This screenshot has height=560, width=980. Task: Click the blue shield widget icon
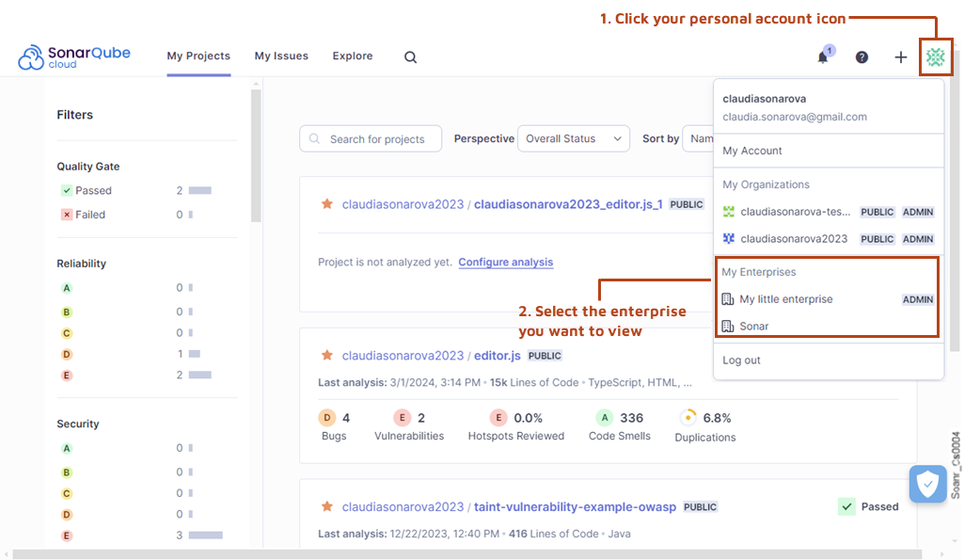928,484
